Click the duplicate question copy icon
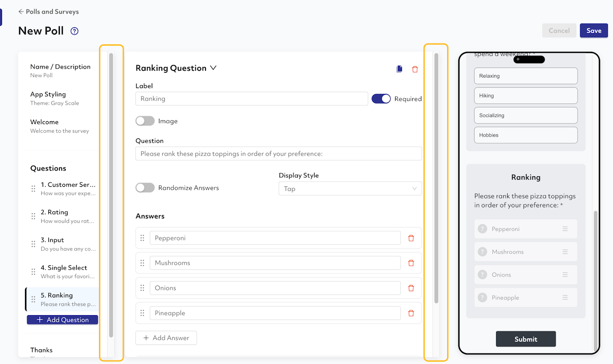Screen dimensions: 613x364 coord(399,69)
